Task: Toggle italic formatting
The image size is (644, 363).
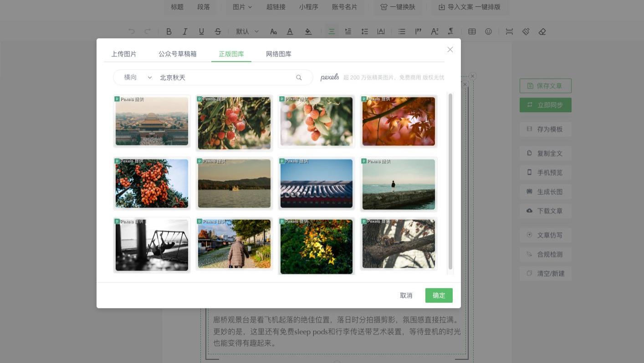Action: (185, 31)
